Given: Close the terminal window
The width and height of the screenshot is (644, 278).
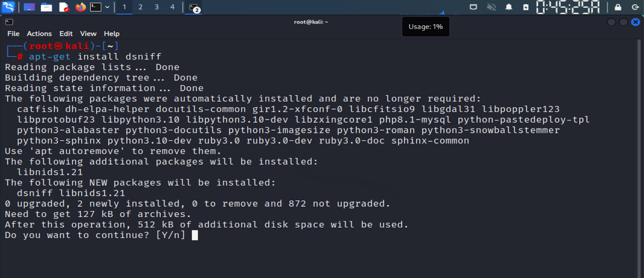Looking at the screenshot, I should 636,22.
